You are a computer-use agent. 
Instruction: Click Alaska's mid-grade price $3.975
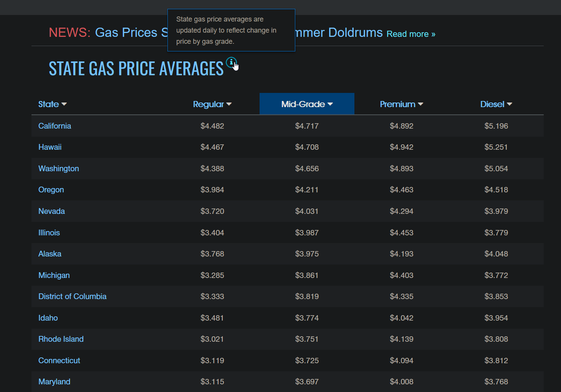(x=307, y=254)
